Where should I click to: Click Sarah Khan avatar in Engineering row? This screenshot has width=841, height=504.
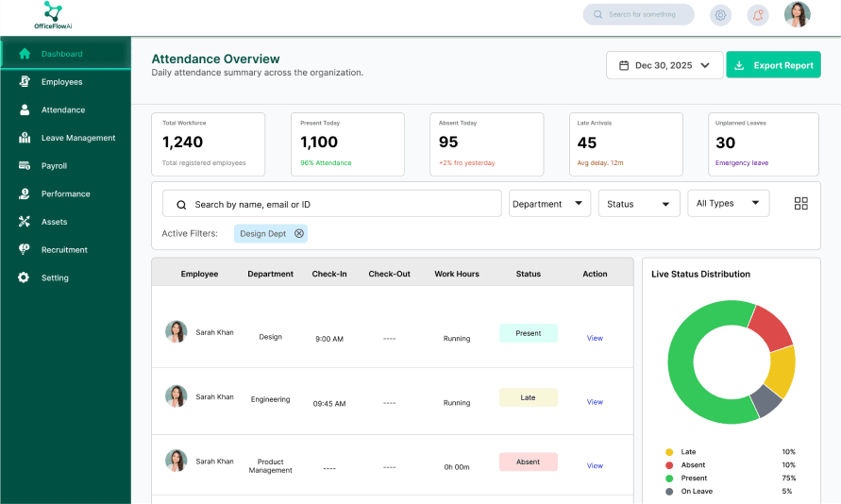pyautogui.click(x=176, y=396)
